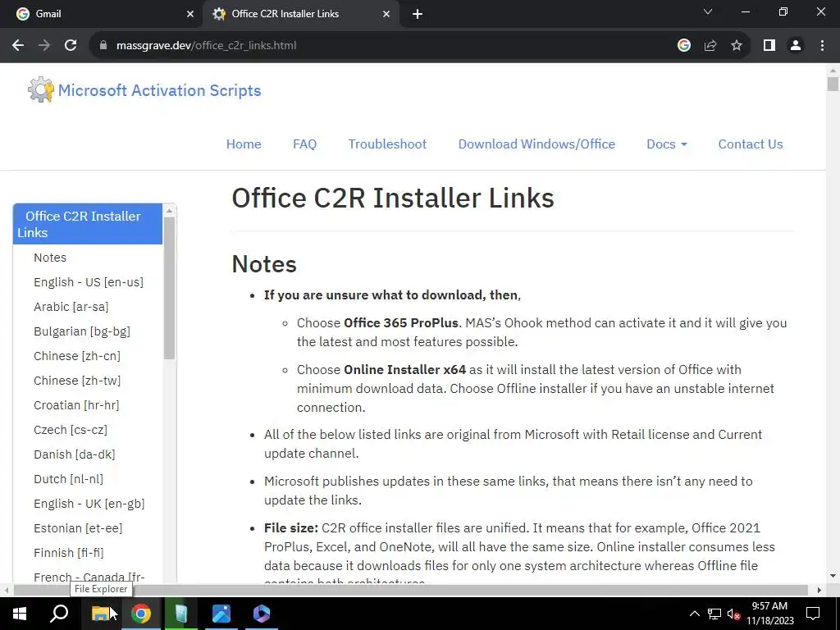840x630 pixels.
Task: Click the sidebar scroll-up arrow
Action: coord(169,211)
